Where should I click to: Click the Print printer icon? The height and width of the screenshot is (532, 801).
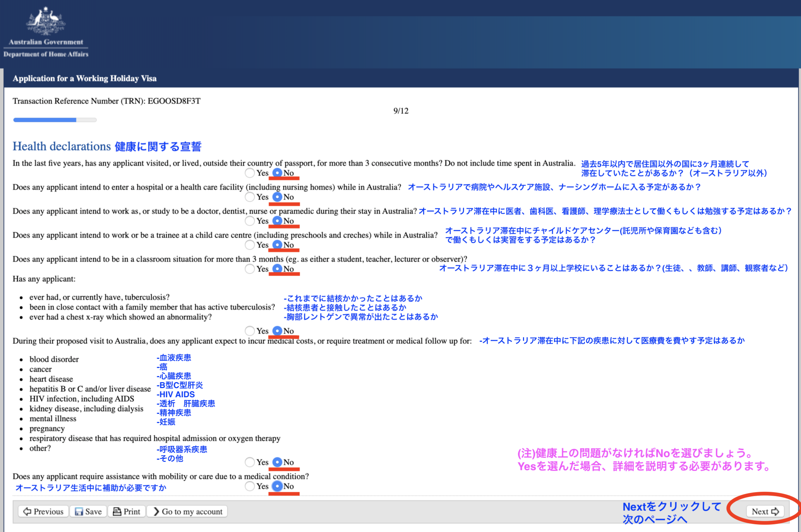click(x=117, y=512)
